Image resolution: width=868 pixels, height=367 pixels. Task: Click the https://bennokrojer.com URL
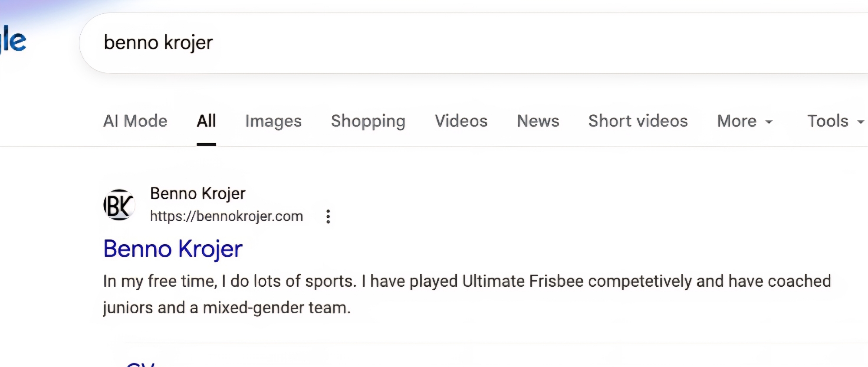(227, 216)
